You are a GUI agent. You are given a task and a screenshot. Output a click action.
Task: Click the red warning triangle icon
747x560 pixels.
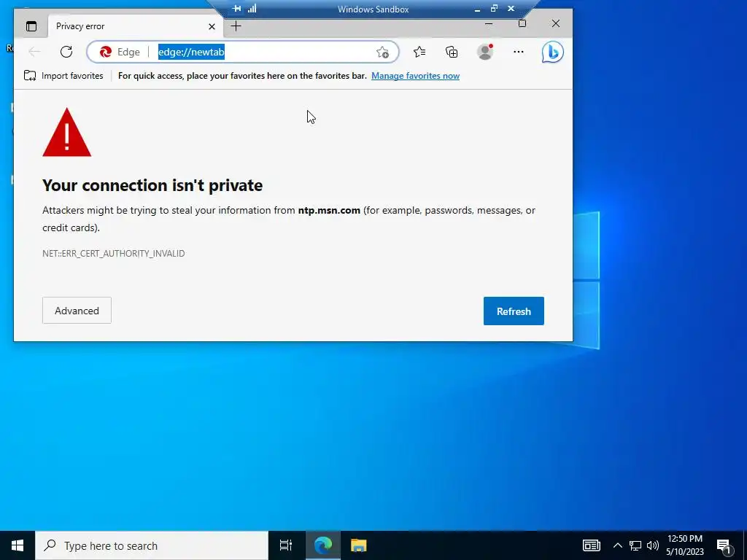pos(66,133)
